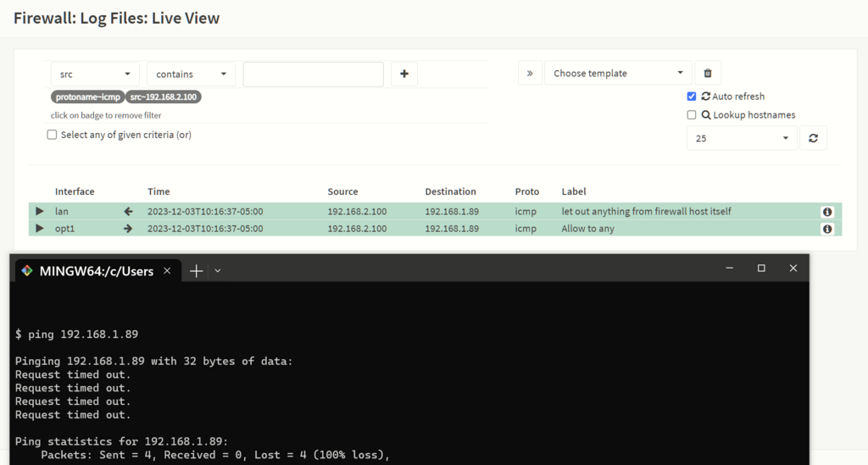The image size is (868, 465).
Task: Click the Auto refresh circular arrows icon
Action: 705,97
